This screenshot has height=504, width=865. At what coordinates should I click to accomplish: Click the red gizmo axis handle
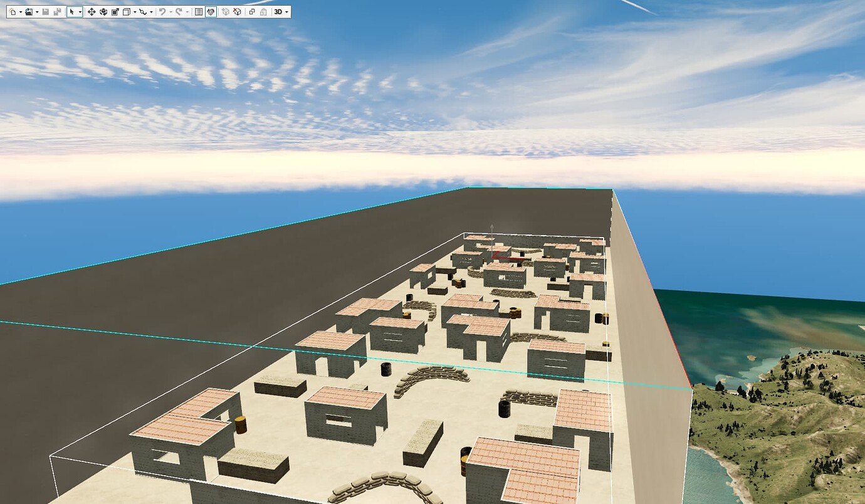(x=508, y=257)
